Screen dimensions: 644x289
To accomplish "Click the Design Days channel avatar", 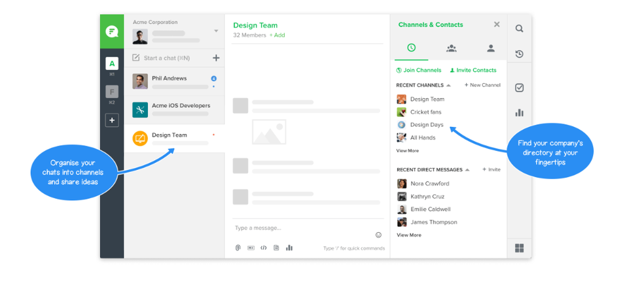I will point(401,124).
